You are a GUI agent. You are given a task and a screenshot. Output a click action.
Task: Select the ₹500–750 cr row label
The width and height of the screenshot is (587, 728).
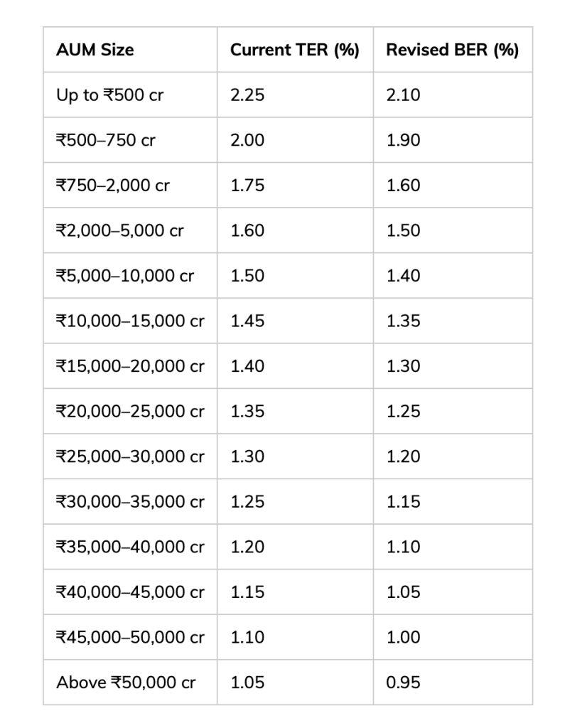tap(105, 140)
